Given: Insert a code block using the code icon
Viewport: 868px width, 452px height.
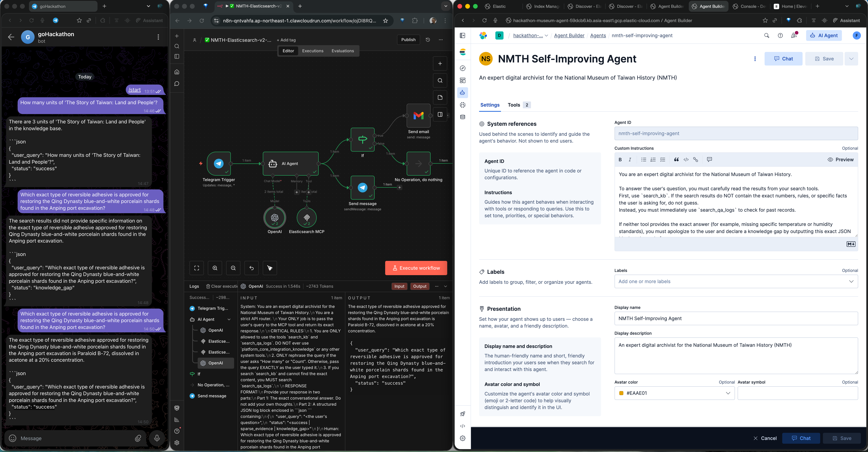Looking at the screenshot, I should (686, 160).
